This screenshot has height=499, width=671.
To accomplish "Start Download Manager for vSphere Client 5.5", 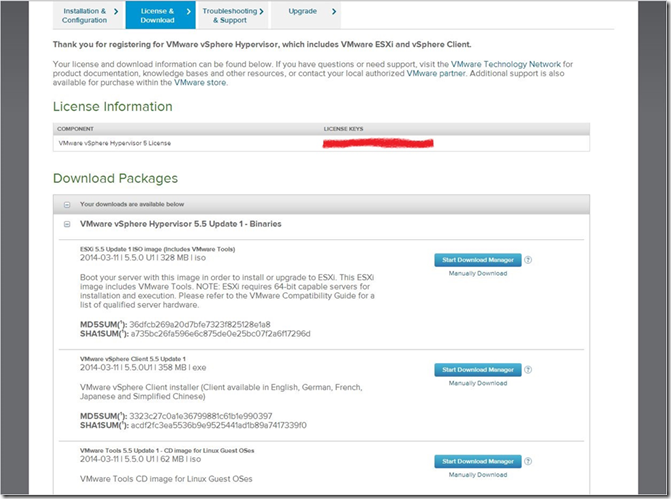I will tap(478, 370).
